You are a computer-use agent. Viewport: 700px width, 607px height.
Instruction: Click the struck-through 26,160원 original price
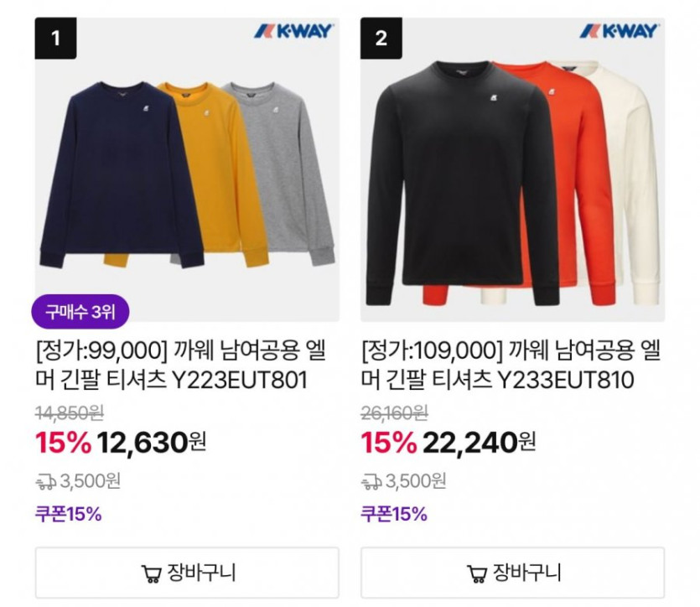394,412
